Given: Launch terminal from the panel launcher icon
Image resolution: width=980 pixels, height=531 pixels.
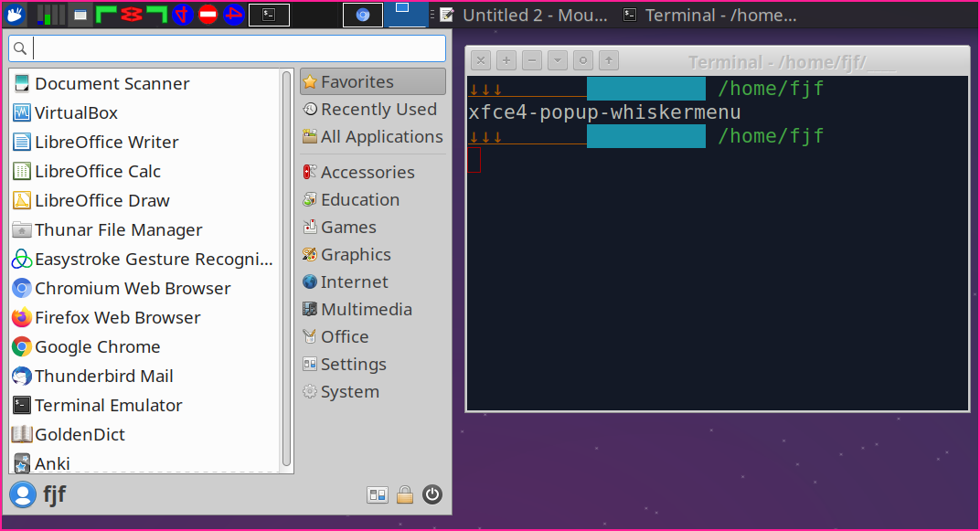Looking at the screenshot, I should point(270,15).
